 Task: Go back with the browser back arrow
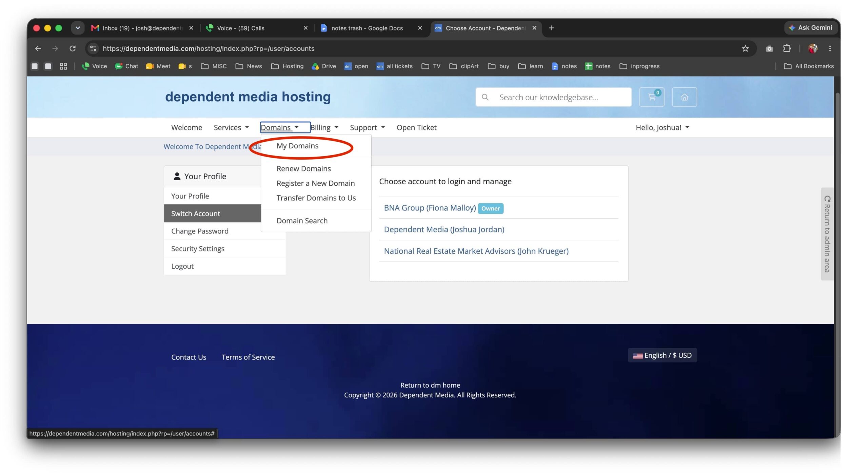click(38, 48)
